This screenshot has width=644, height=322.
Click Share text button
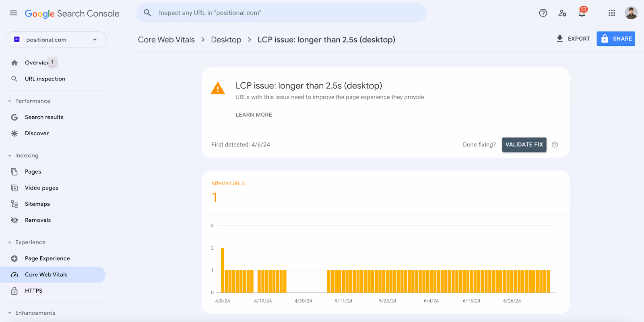point(622,39)
